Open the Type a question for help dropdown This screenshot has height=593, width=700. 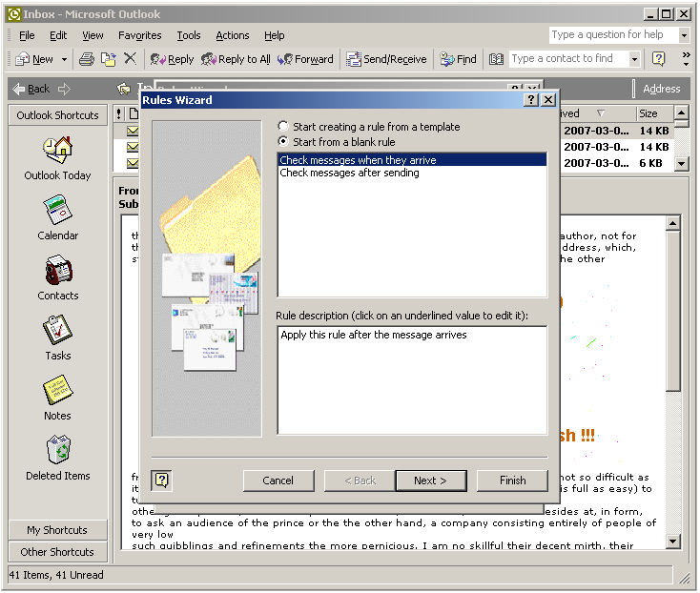[684, 35]
